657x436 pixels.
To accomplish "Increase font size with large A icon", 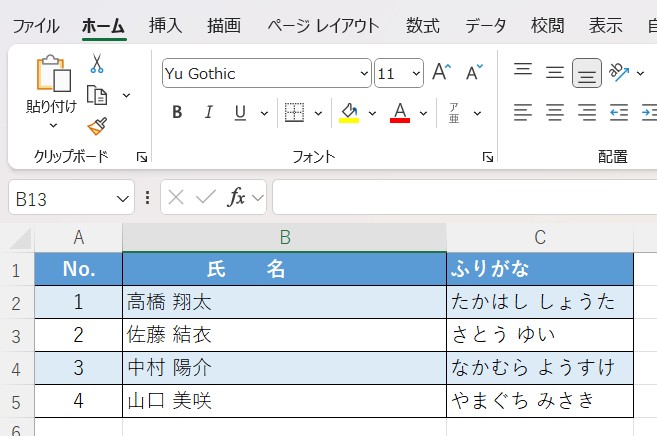I will [441, 73].
